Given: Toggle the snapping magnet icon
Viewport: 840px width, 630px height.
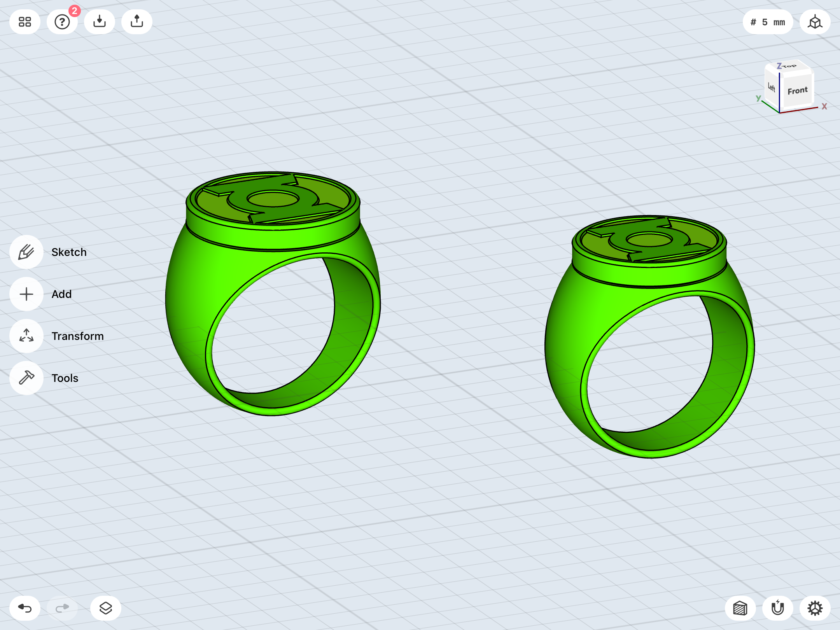Looking at the screenshot, I should pyautogui.click(x=778, y=608).
